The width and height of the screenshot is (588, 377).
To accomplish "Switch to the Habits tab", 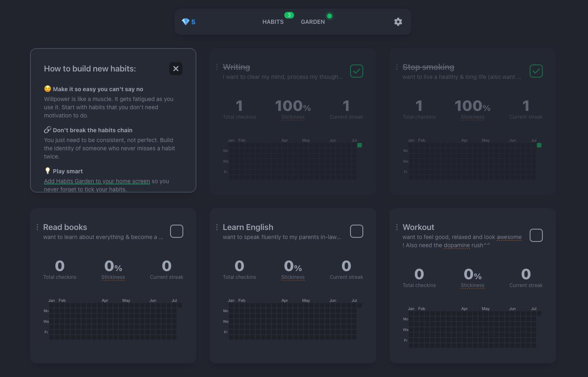I will click(273, 22).
